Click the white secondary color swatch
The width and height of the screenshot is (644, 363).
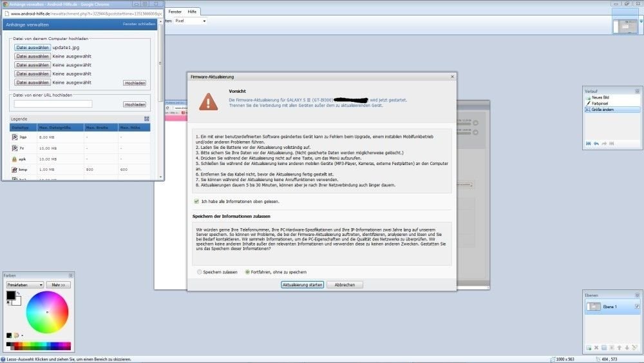pos(17,302)
